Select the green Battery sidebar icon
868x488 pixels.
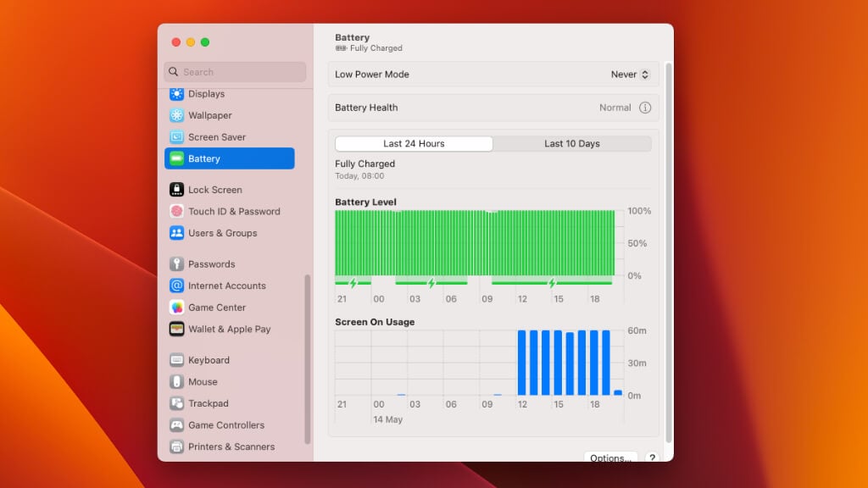point(176,158)
